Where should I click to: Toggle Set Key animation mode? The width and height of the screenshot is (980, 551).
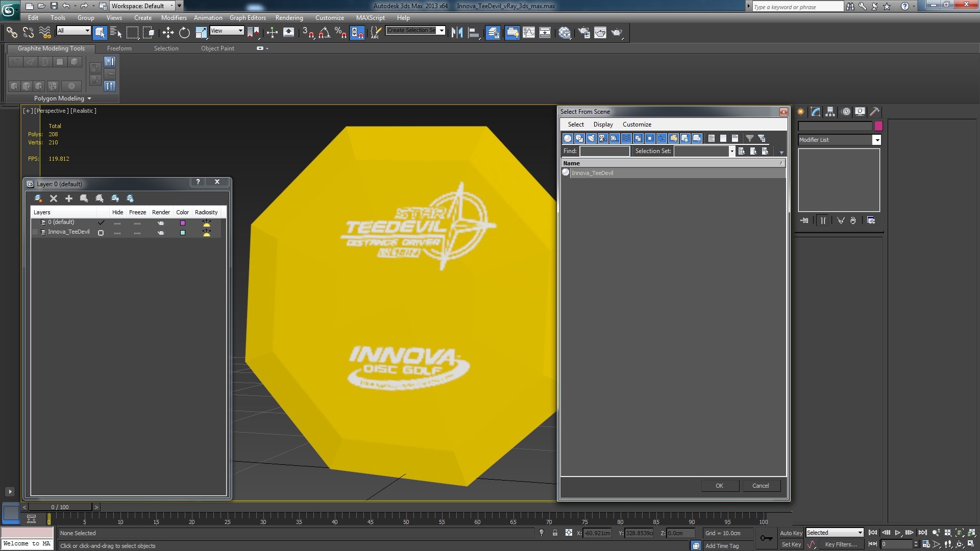[791, 544]
